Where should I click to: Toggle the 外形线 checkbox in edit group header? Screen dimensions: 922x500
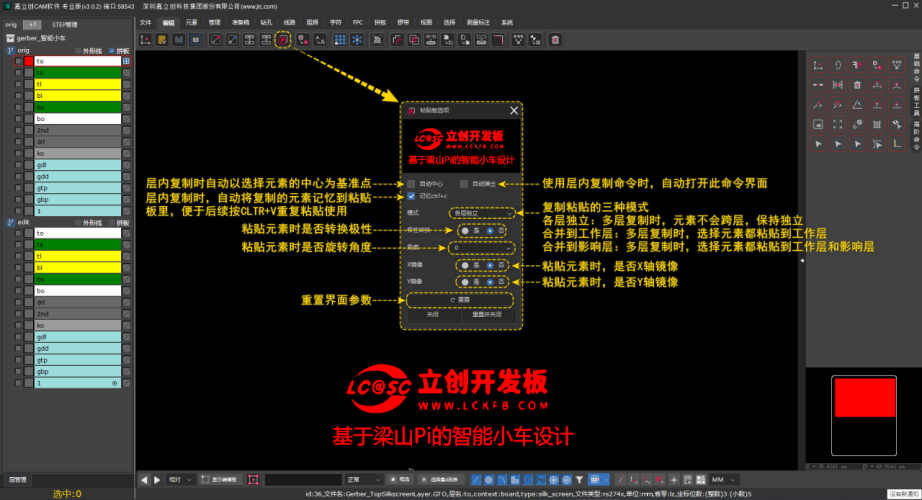tap(78, 223)
